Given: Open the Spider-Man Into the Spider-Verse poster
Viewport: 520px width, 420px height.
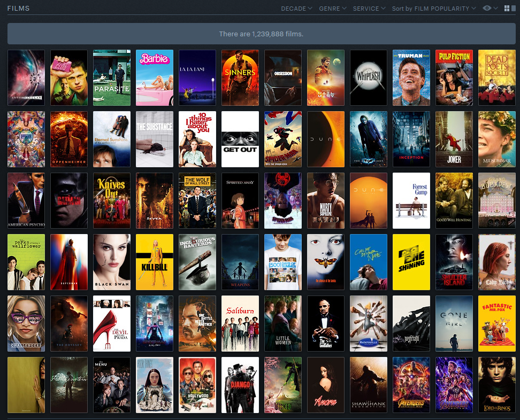Looking at the screenshot, I should click(283, 139).
